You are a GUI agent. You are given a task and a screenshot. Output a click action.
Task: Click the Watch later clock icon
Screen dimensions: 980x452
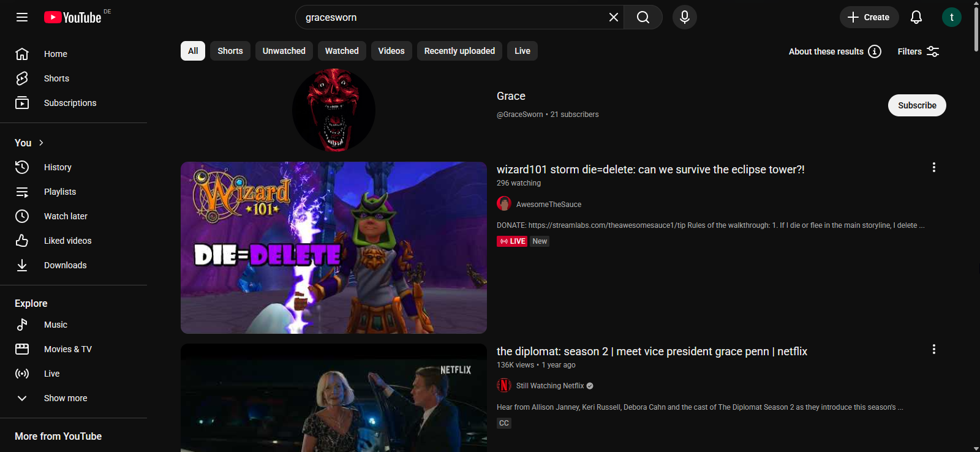click(22, 216)
